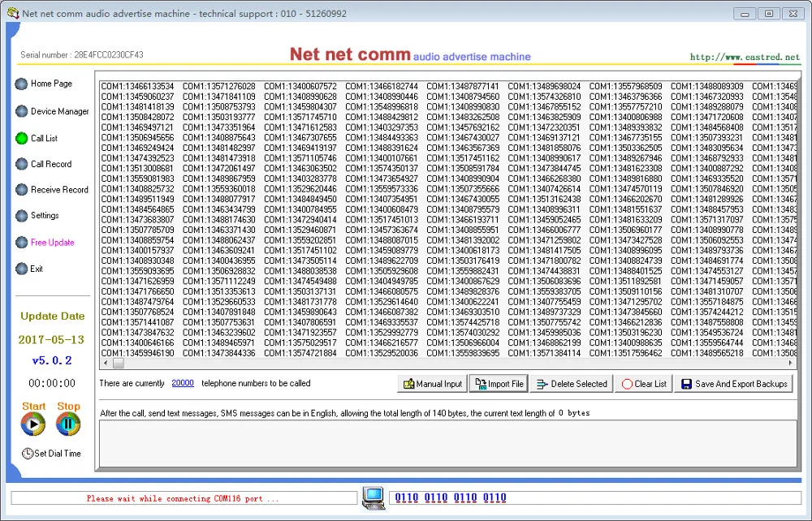Click Save And Export Backups button

pos(734,384)
